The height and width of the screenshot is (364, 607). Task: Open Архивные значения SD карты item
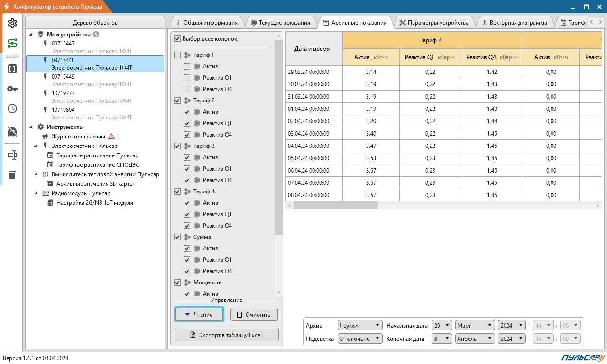coord(95,184)
